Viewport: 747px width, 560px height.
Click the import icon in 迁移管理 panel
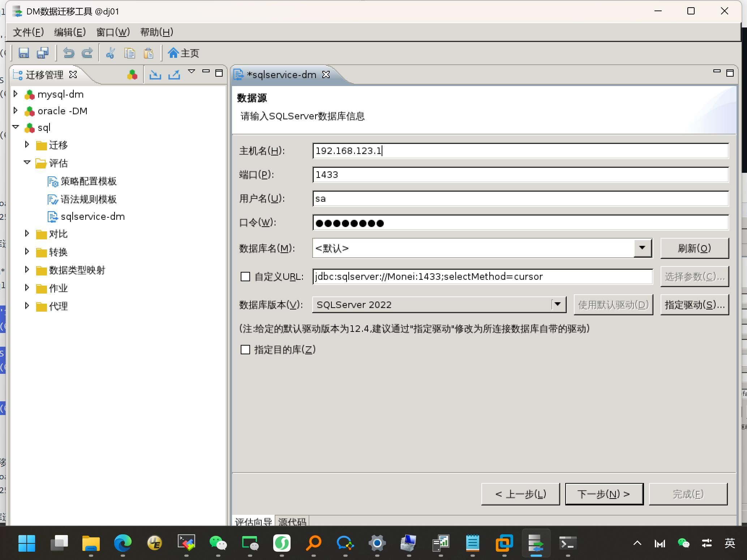click(155, 74)
